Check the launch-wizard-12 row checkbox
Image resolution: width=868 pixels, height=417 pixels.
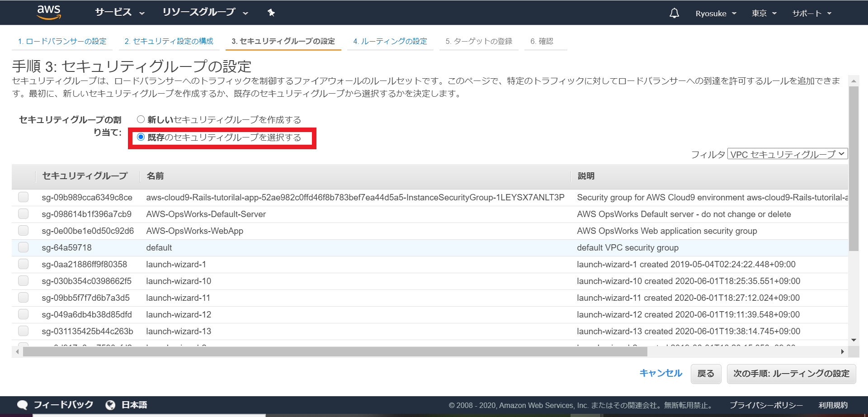click(24, 314)
